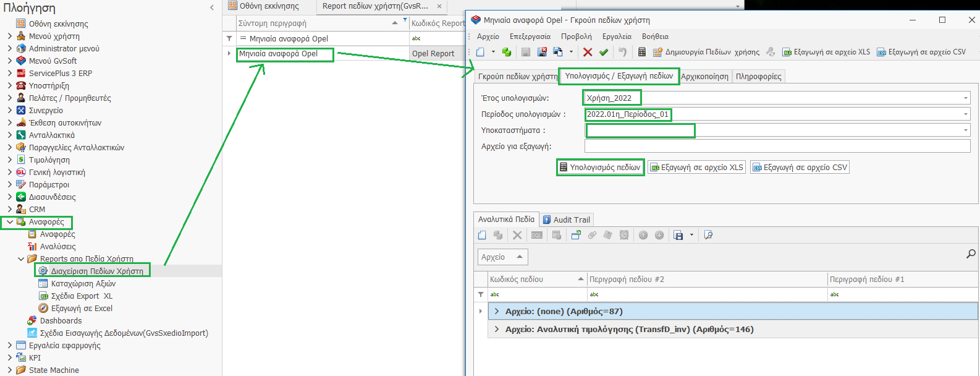
Task: Click the search magnifier icon at the grid's right edge
Action: (x=971, y=254)
